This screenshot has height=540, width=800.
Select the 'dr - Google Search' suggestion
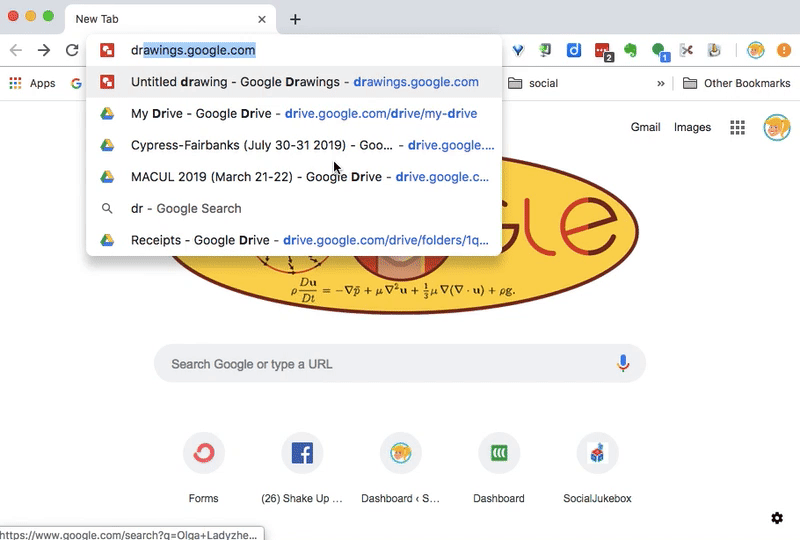coord(294,208)
